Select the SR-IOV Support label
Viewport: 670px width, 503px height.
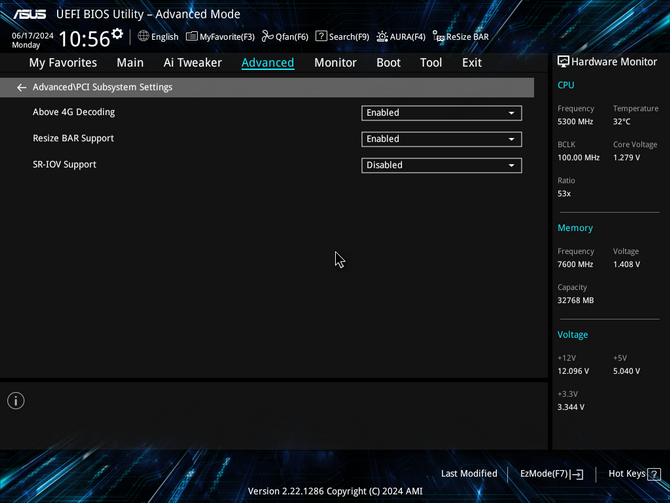(x=64, y=165)
